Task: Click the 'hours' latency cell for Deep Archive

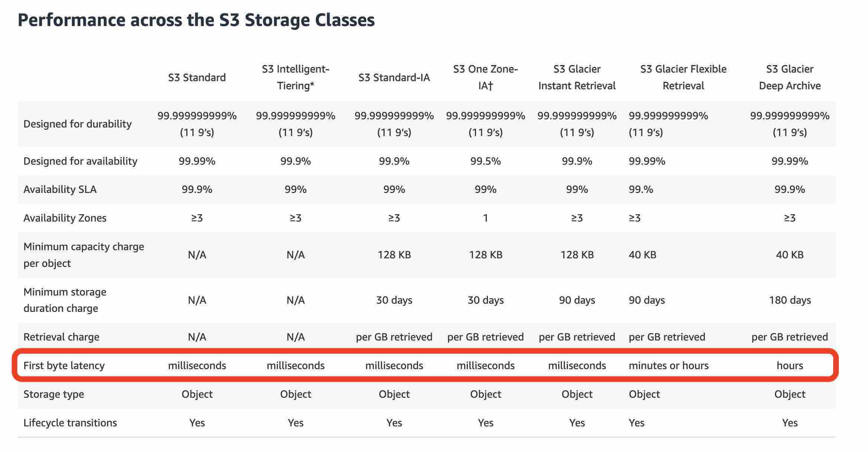Action: (790, 365)
